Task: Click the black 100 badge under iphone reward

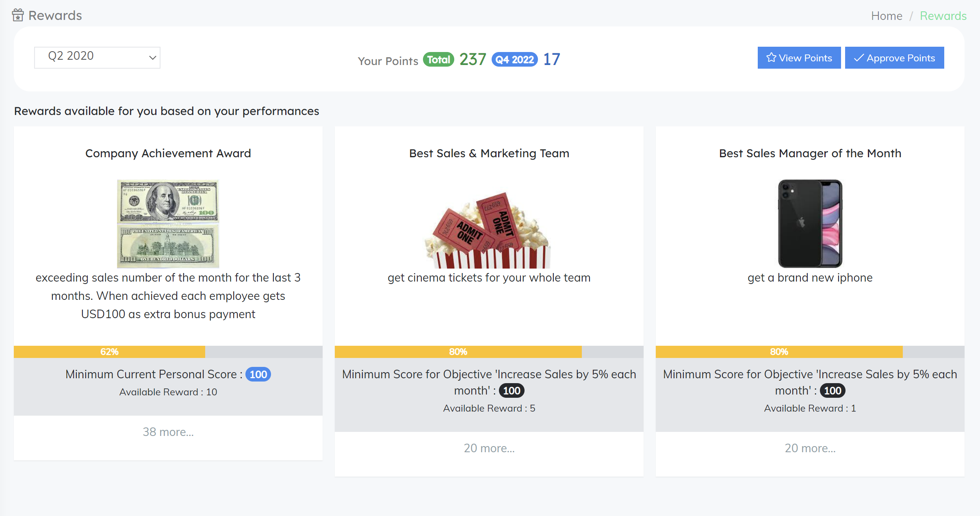Action: point(833,390)
